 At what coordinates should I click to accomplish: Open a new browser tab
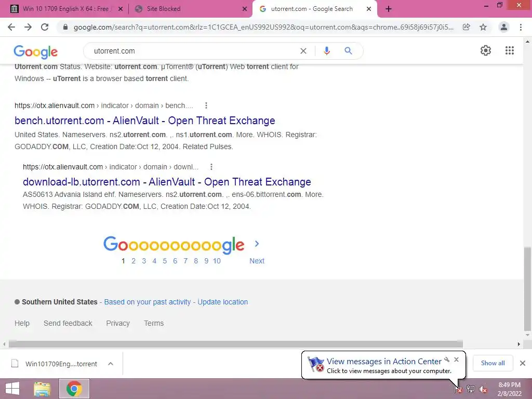tap(389, 9)
